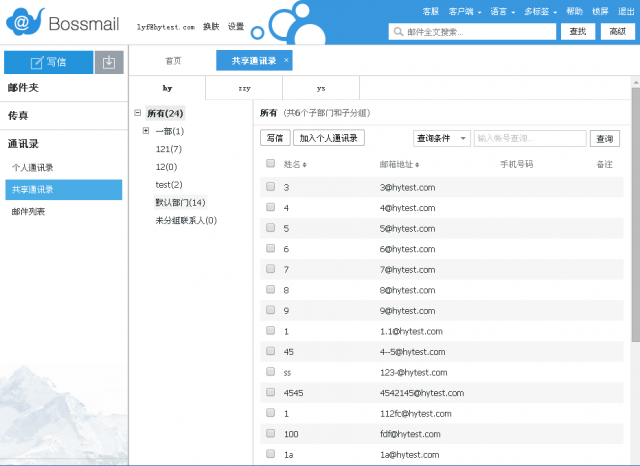Select 默认部门(14) group in tree
The width and height of the screenshot is (640, 466).
pyautogui.click(x=180, y=202)
